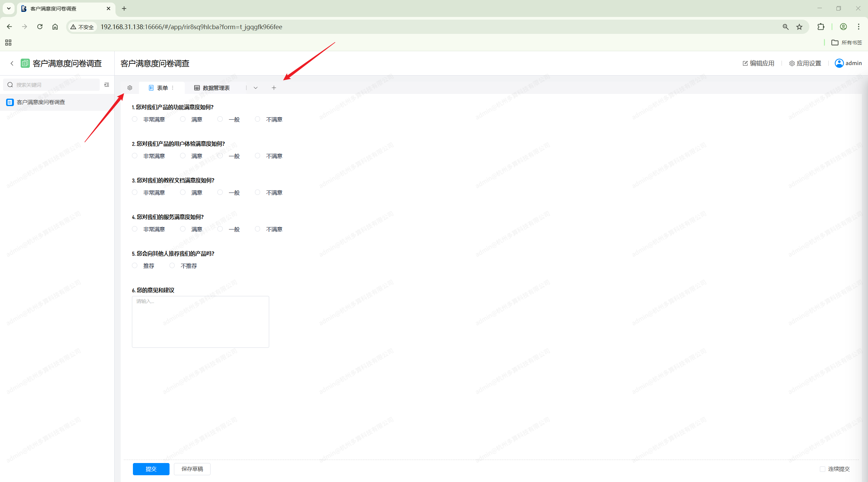
Task: Select 不满意 for question 3
Action: coord(258,193)
